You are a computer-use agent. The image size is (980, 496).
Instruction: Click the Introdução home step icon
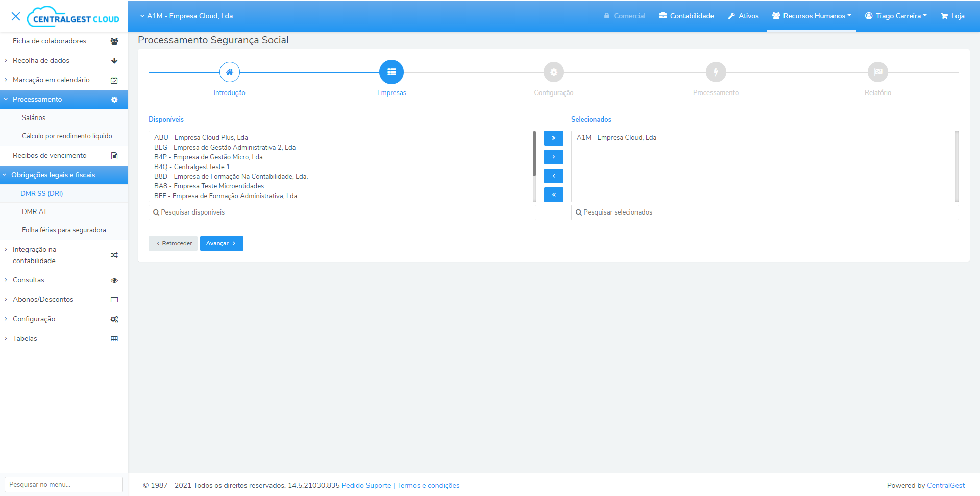point(229,72)
